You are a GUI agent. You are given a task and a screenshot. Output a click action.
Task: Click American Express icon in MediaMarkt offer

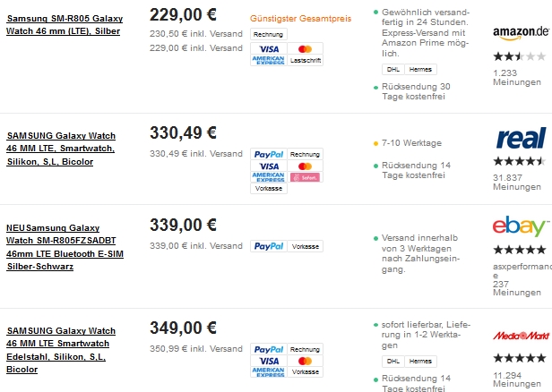pos(269,372)
